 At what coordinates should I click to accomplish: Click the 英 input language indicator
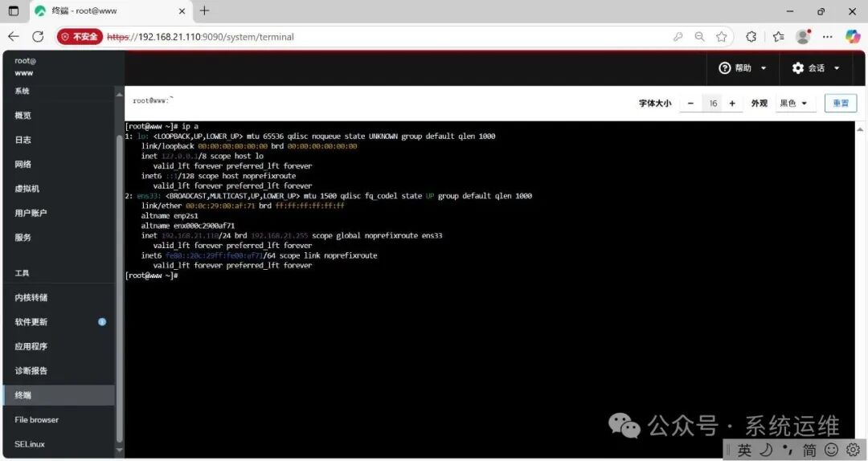click(x=744, y=451)
